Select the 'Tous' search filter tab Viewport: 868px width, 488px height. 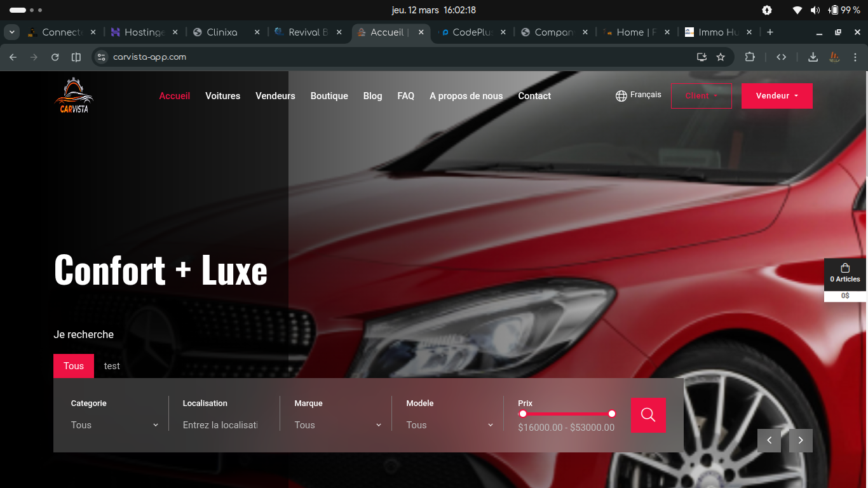coord(74,366)
